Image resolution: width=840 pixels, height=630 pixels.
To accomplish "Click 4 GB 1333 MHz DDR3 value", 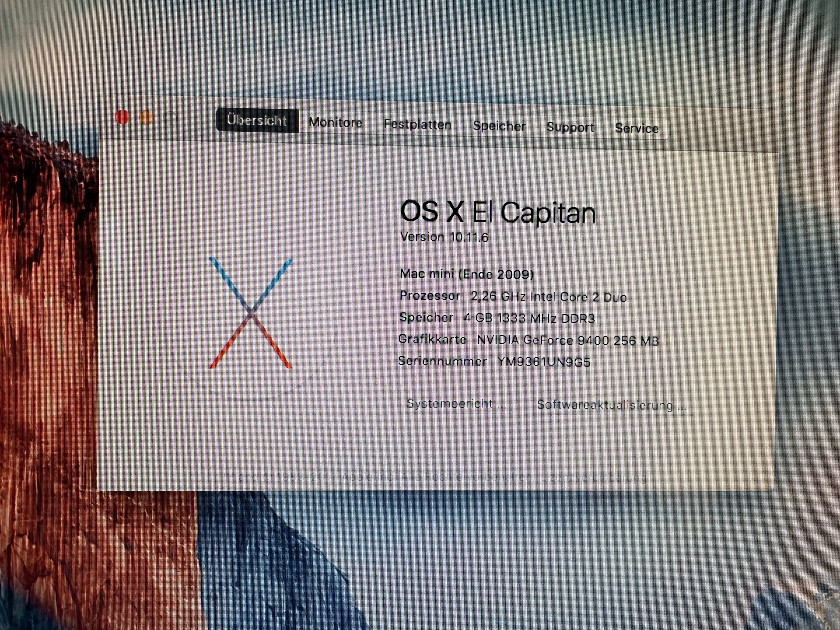I will point(529,318).
